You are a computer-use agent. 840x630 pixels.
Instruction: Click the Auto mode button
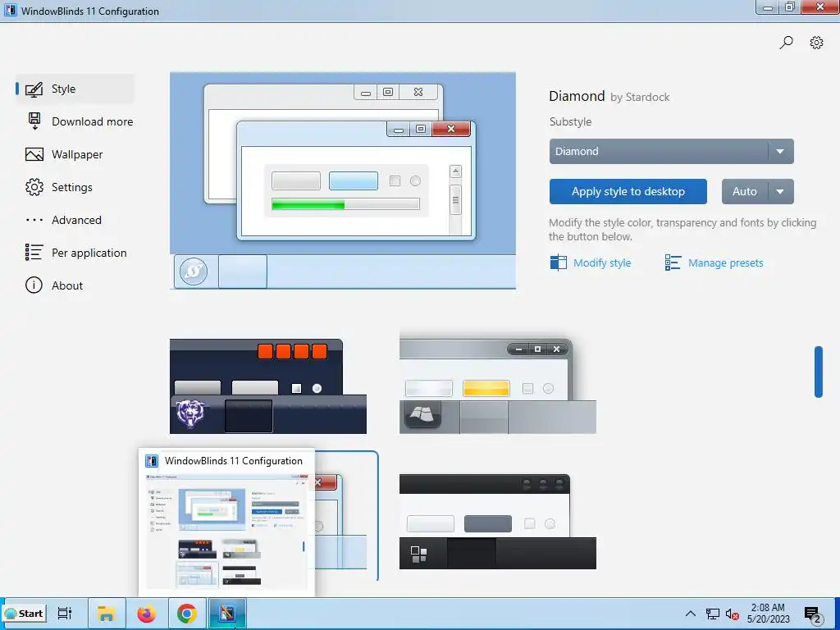coord(745,191)
